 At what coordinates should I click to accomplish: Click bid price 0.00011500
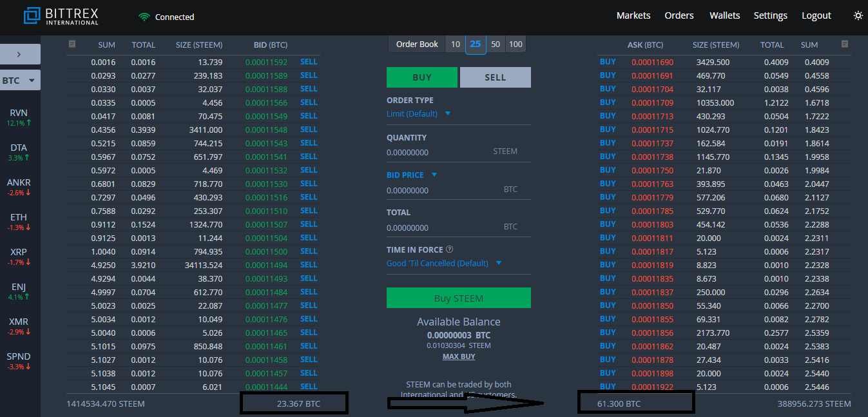(266, 251)
